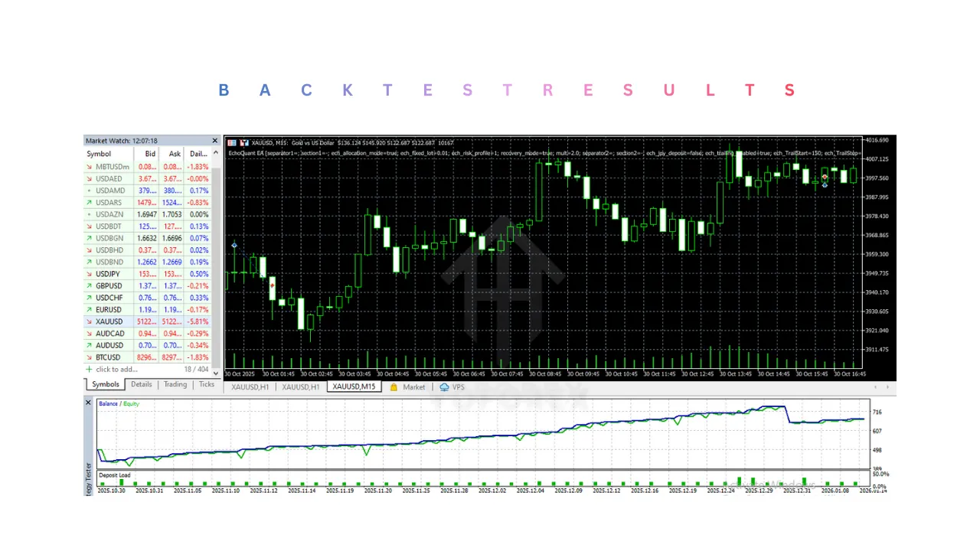This screenshot has width=980, height=551.
Task: Select the GBPUSD symbol row
Action: pyautogui.click(x=148, y=285)
